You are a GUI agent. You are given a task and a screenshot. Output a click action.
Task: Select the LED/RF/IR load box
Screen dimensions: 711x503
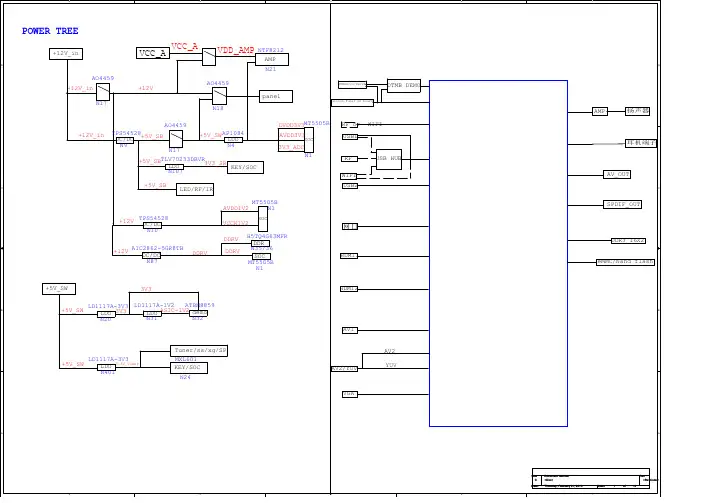tap(195, 188)
